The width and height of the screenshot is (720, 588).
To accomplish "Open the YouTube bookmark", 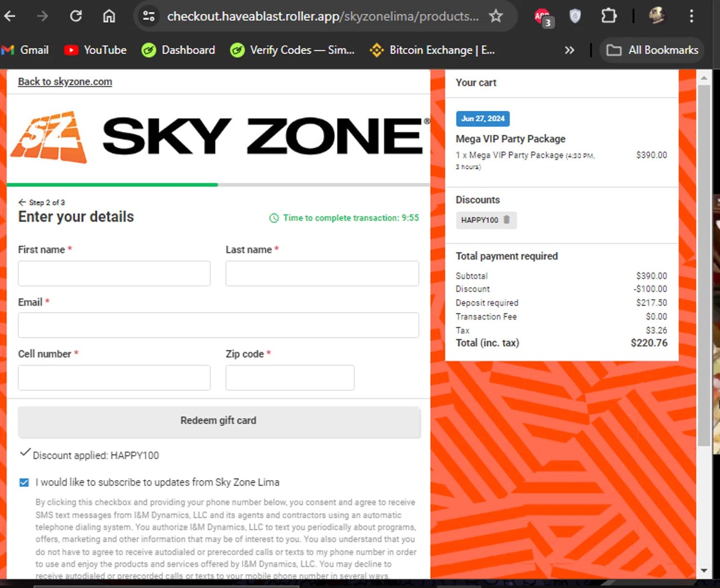I will pos(95,50).
